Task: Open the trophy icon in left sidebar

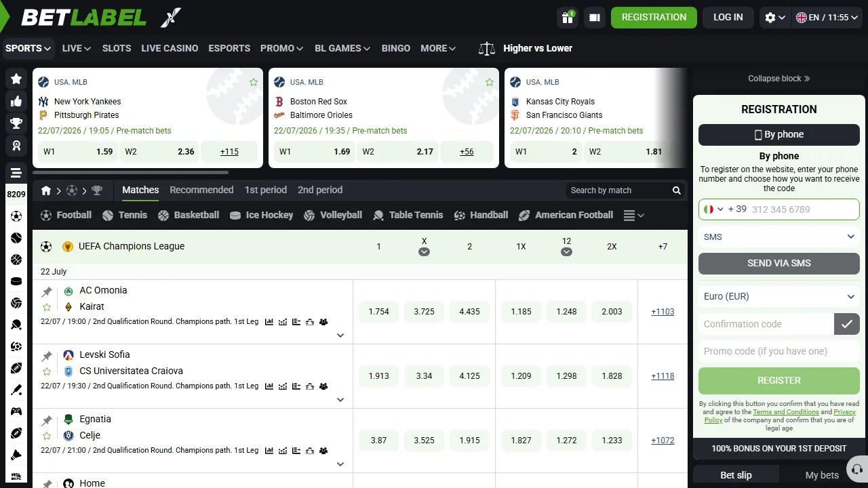Action: click(x=16, y=123)
